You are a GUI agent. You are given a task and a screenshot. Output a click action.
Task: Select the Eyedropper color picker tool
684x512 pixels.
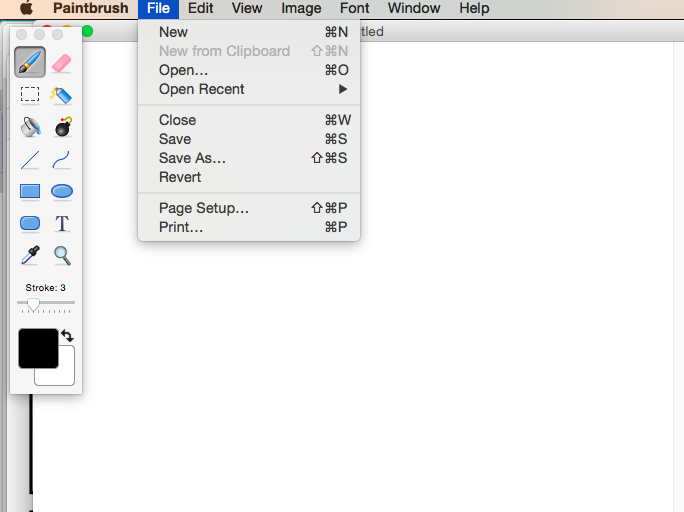click(30, 255)
